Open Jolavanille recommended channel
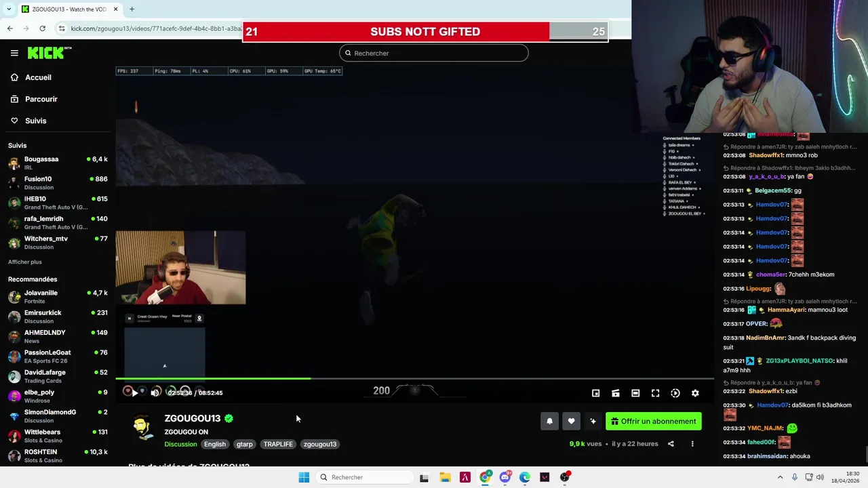The height and width of the screenshot is (488, 868). coord(58,297)
